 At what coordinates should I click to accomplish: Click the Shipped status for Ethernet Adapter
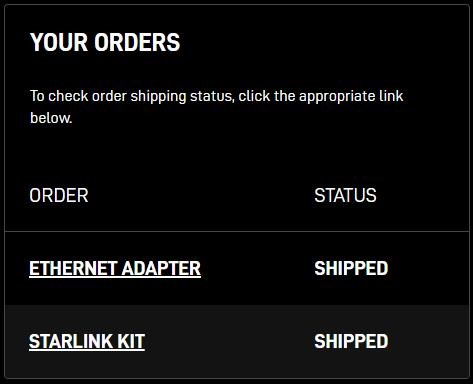351,268
